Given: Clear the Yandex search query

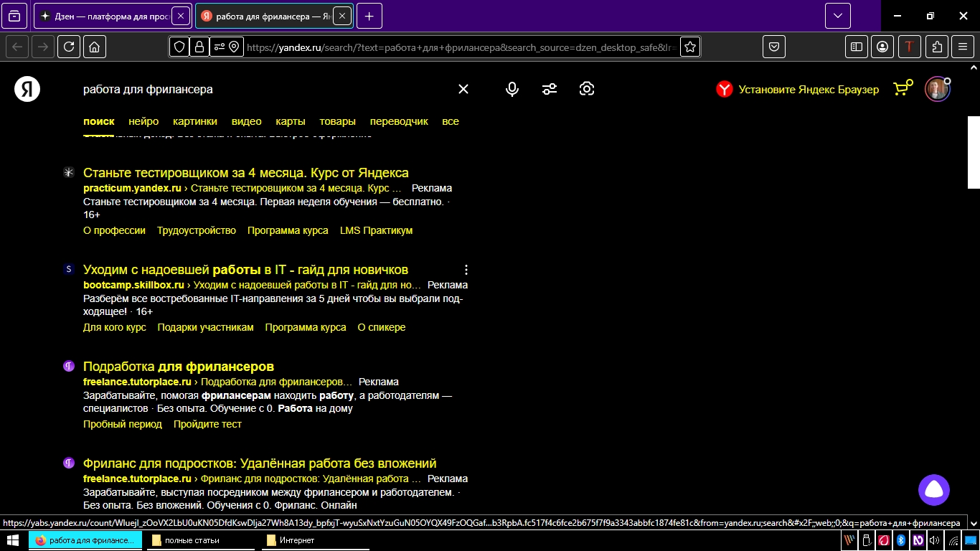Looking at the screenshot, I should [x=463, y=89].
